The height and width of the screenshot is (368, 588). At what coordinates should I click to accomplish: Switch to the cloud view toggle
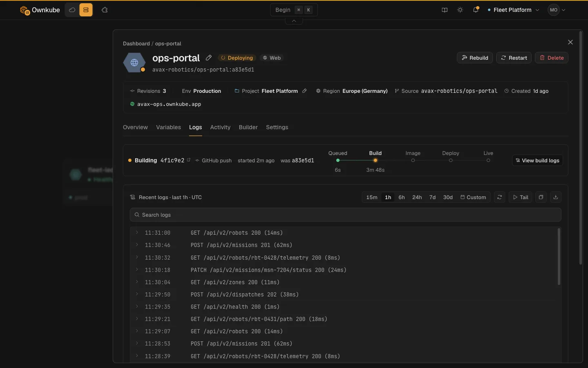click(72, 10)
